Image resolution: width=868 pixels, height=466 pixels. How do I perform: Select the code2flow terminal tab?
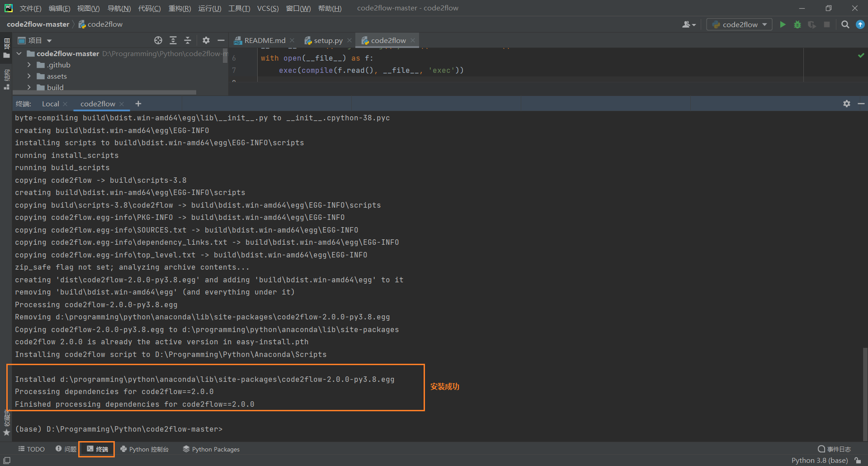[x=98, y=104]
